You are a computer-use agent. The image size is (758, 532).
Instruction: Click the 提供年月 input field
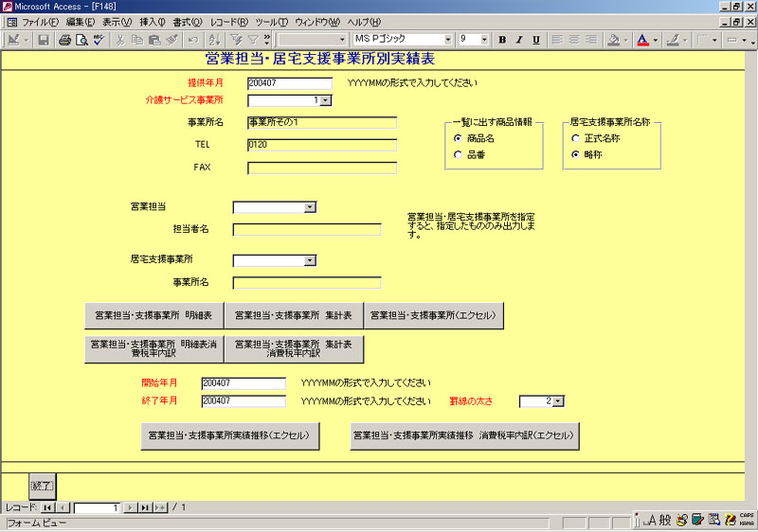(x=289, y=82)
